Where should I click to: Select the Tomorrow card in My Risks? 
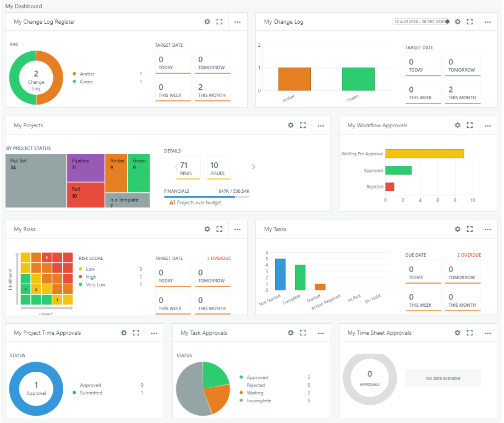(x=212, y=275)
